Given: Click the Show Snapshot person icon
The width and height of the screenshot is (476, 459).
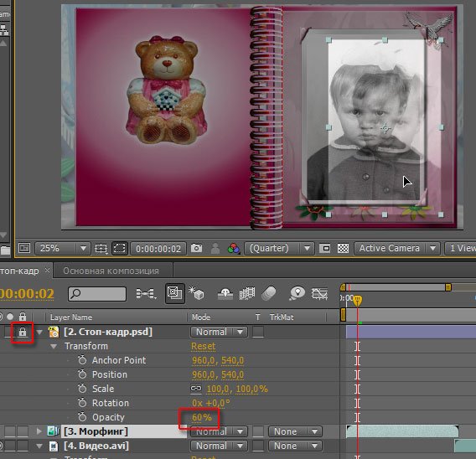Looking at the screenshot, I should tap(215, 249).
